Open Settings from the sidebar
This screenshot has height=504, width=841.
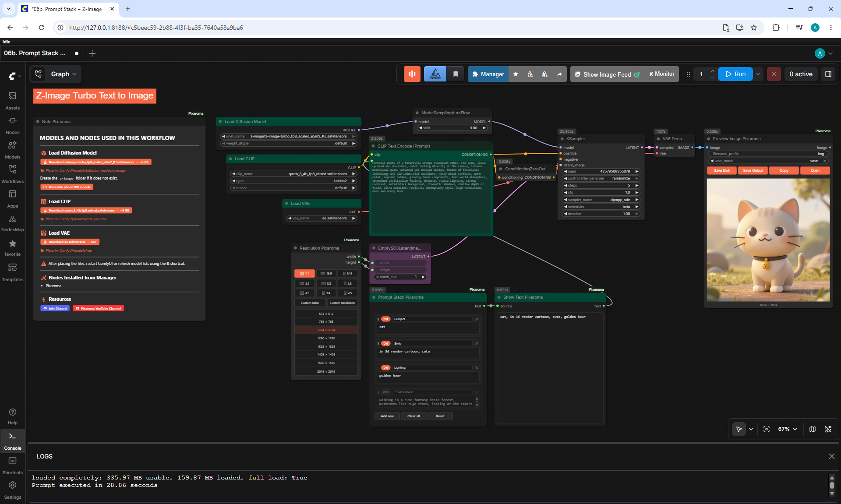tap(13, 490)
